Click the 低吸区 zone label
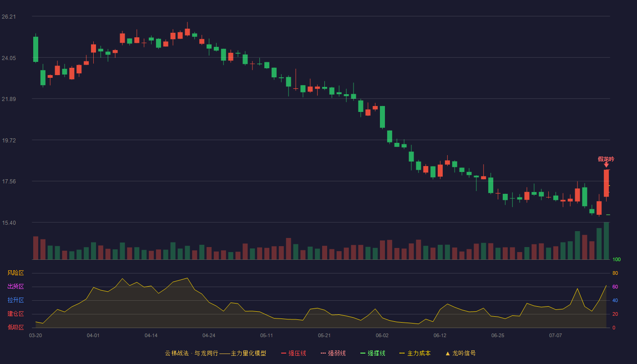The height and width of the screenshot is (364, 637). [x=15, y=327]
